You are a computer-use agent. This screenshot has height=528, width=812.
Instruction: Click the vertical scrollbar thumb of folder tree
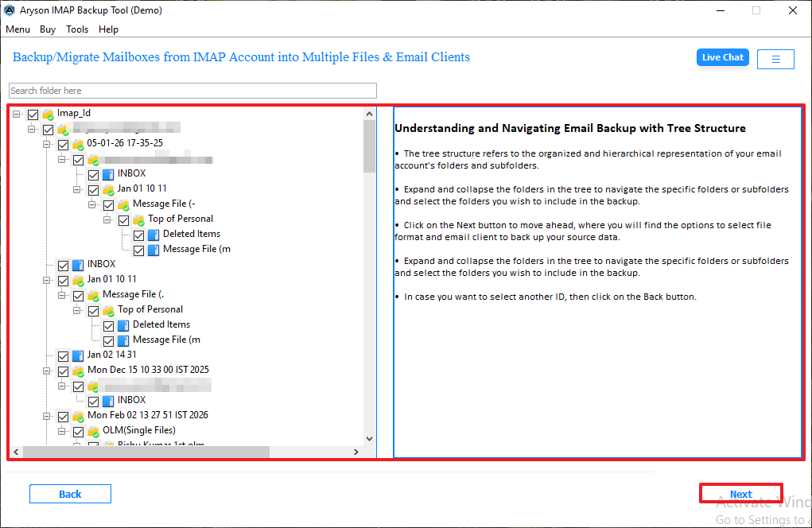tap(369, 146)
